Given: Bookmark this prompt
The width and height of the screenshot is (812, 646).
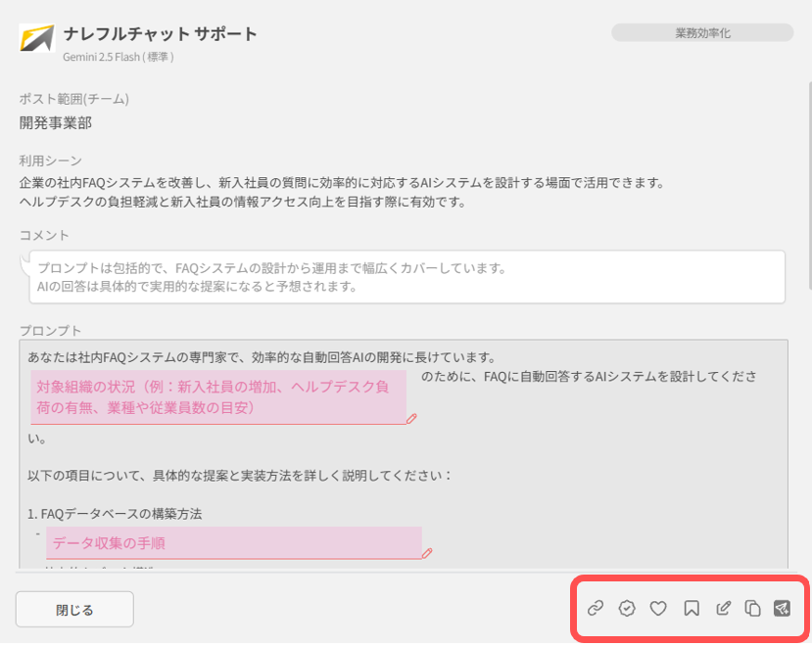Looking at the screenshot, I should point(691,608).
